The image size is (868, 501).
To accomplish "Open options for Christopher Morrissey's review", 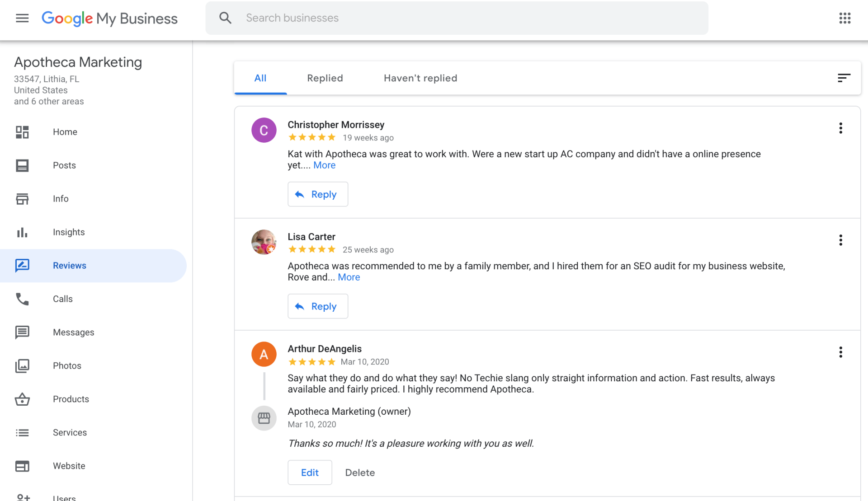I will click(840, 128).
